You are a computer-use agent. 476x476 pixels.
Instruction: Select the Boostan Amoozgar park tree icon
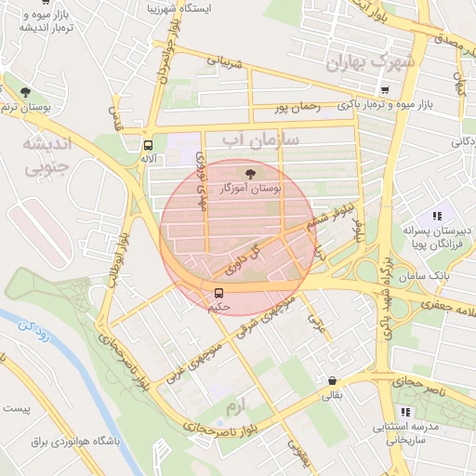250,174
